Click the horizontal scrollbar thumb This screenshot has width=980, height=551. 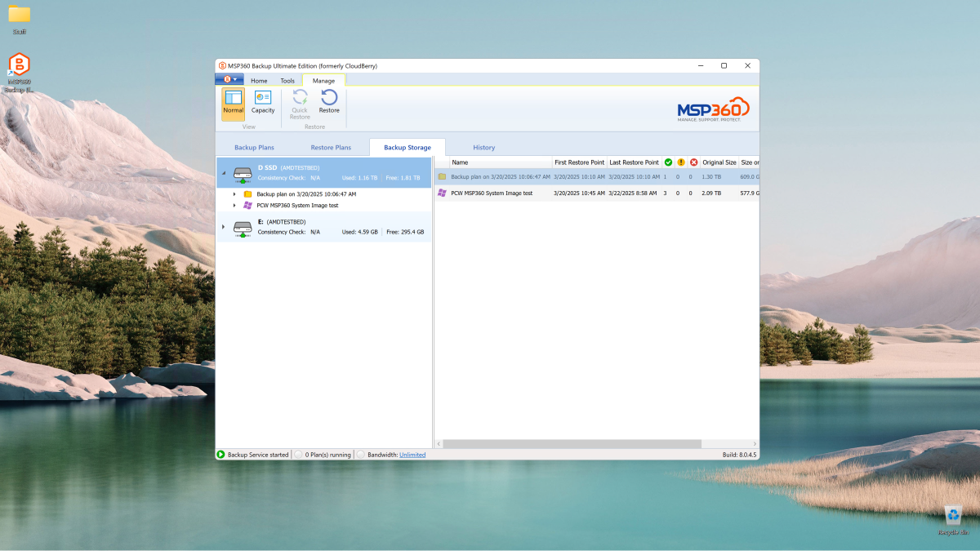coord(572,444)
